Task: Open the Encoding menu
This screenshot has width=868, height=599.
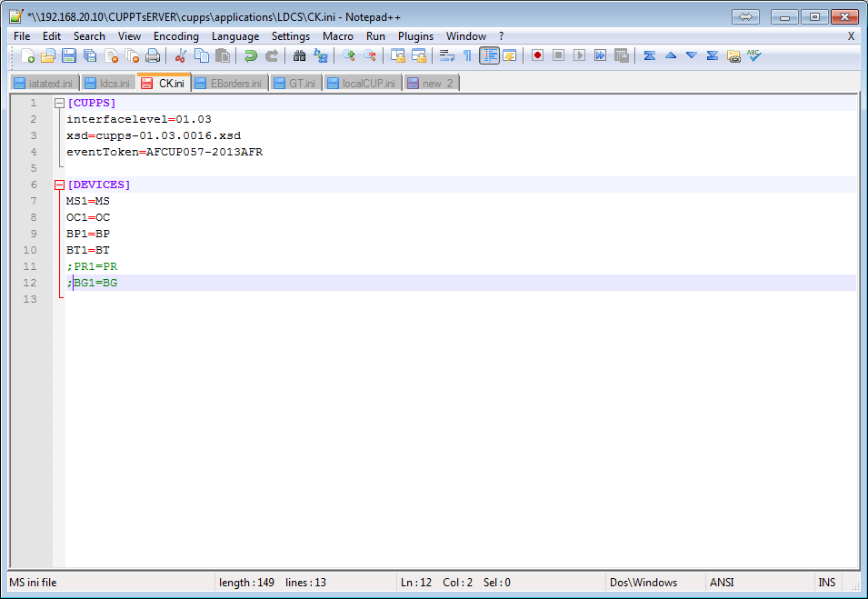Action: pos(175,36)
